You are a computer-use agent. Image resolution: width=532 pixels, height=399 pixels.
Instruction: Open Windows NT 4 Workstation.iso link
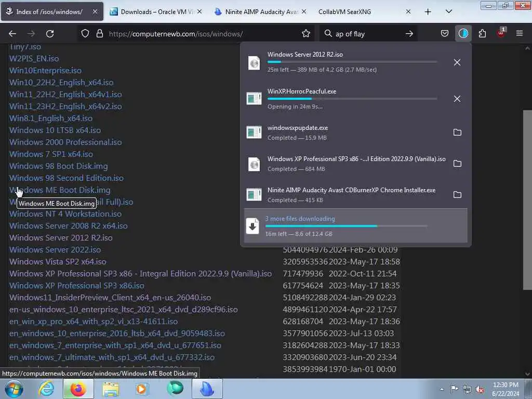(65, 214)
